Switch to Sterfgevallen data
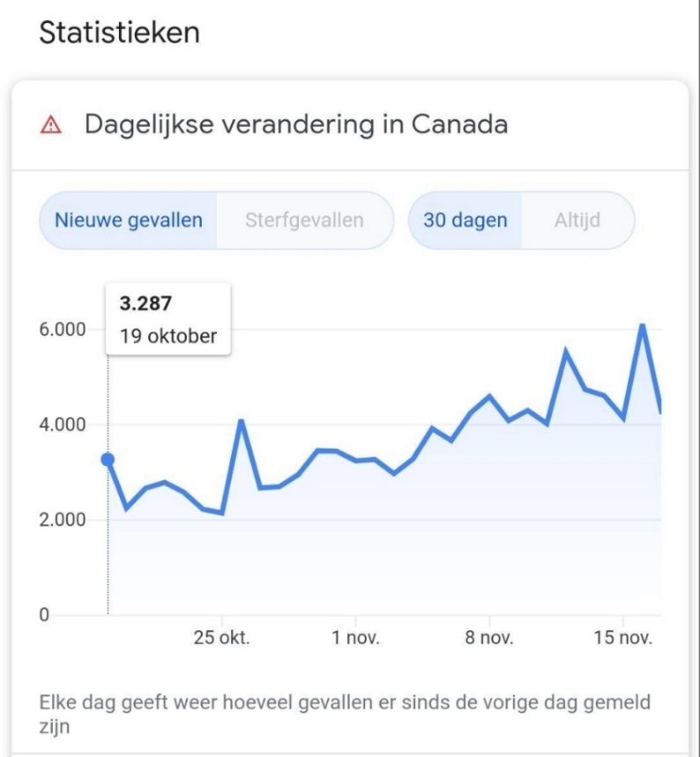The height and width of the screenshot is (757, 700). coord(304,220)
